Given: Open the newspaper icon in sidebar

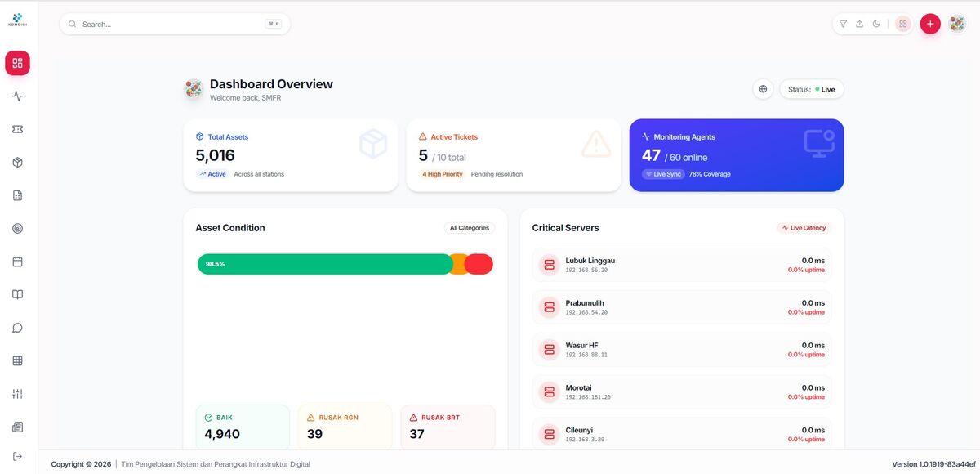Looking at the screenshot, I should tap(17, 427).
